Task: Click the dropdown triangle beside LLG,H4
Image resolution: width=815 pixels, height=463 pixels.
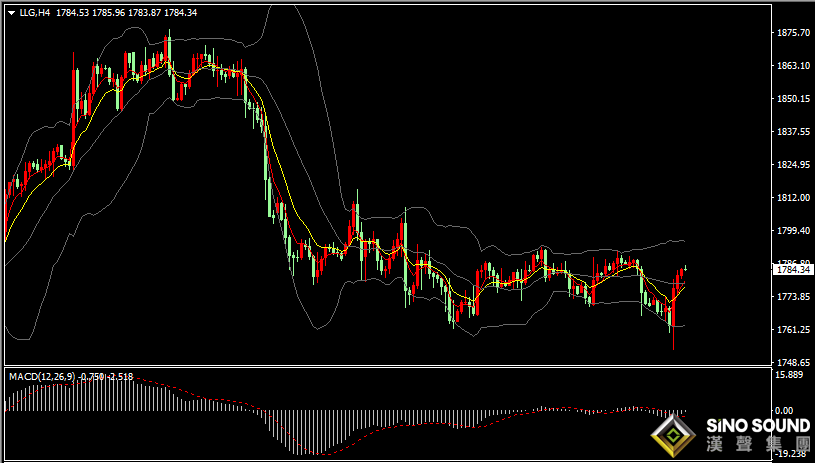Action: click(x=11, y=13)
